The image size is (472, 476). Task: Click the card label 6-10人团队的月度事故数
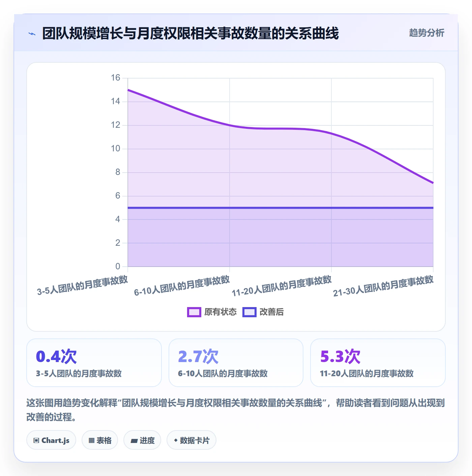click(x=223, y=374)
